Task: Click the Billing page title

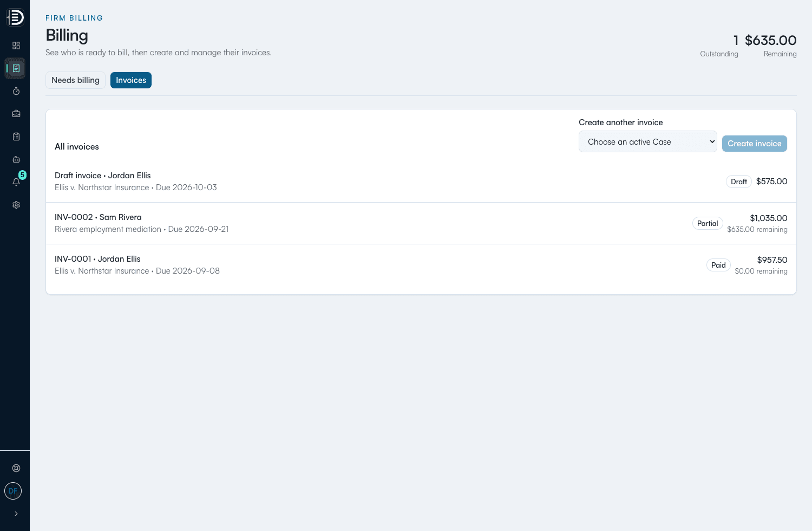Action: 67,35
